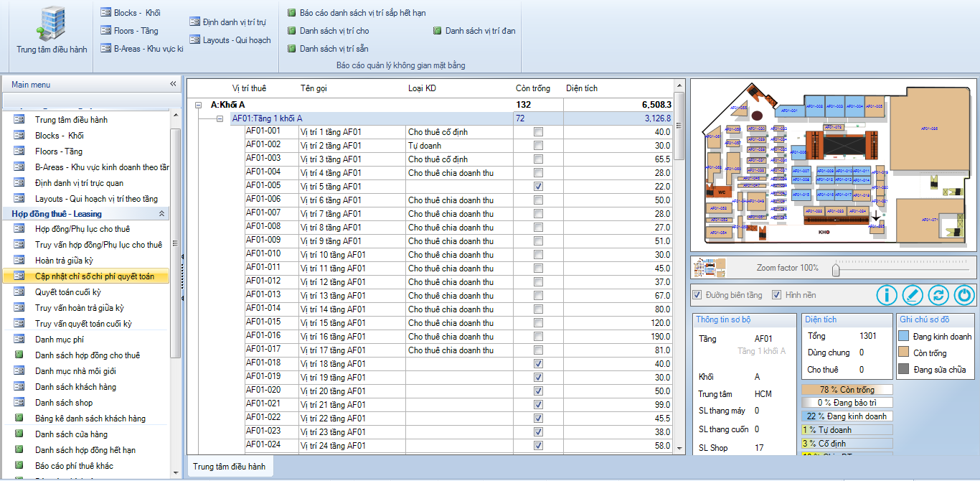Sort by the Loại KD column header
This screenshot has width=980, height=481.
pos(422,88)
